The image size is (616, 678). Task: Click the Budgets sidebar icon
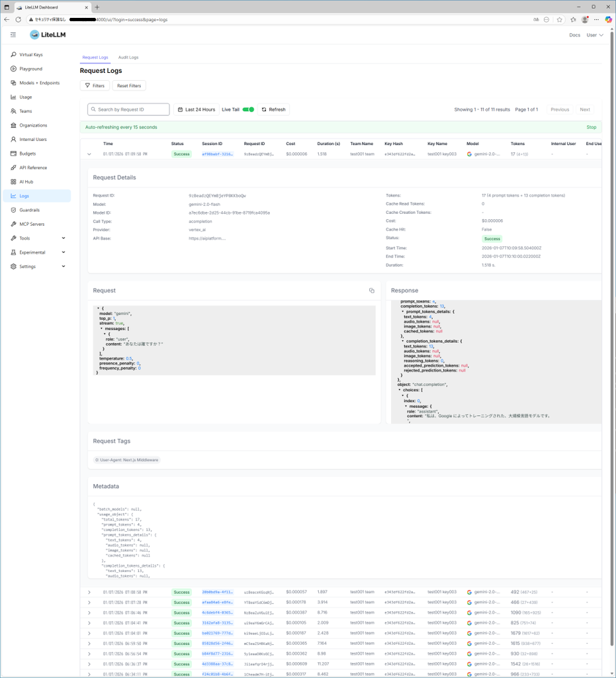[x=13, y=154]
